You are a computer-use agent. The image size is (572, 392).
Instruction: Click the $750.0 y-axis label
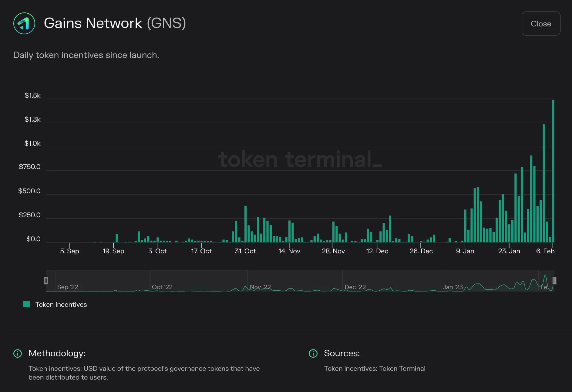coord(30,167)
